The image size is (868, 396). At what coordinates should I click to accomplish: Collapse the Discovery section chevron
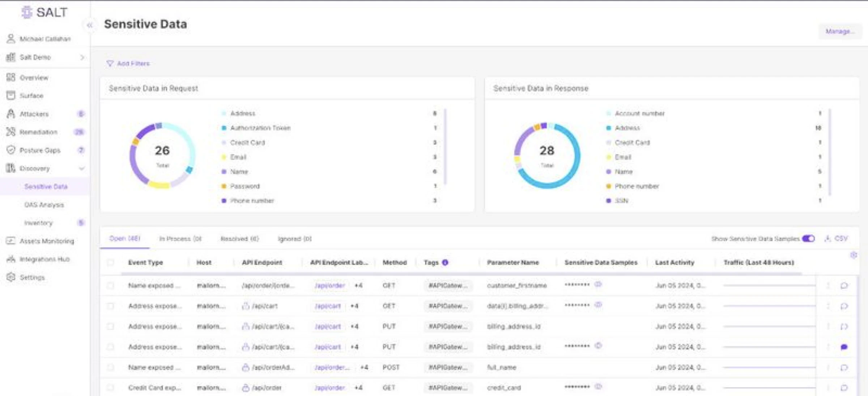point(82,168)
